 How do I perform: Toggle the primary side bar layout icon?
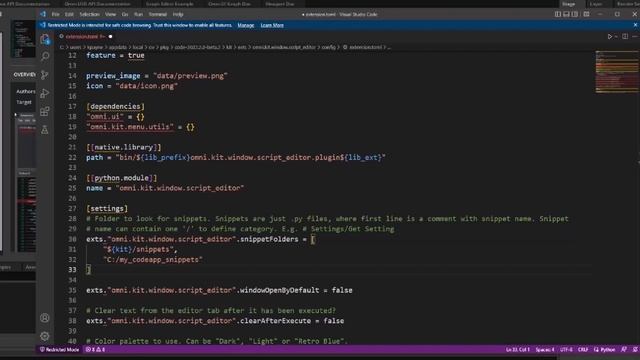[558, 14]
